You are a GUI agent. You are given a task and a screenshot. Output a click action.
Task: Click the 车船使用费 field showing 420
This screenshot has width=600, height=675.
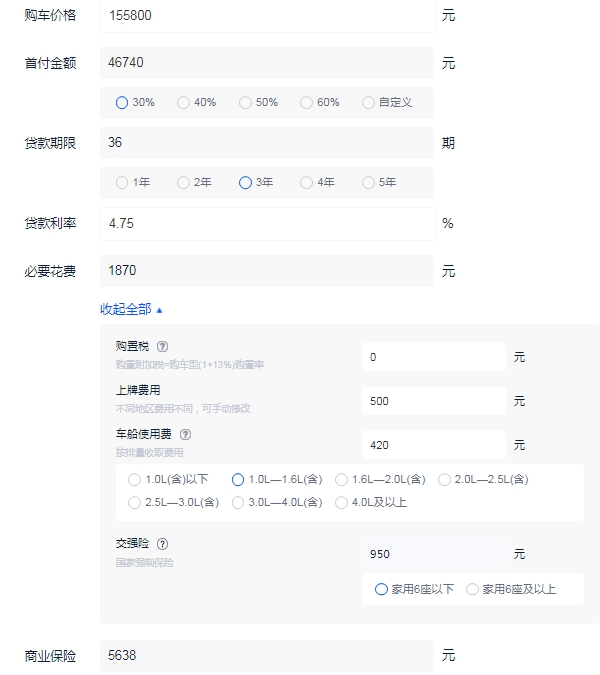tap(434, 445)
